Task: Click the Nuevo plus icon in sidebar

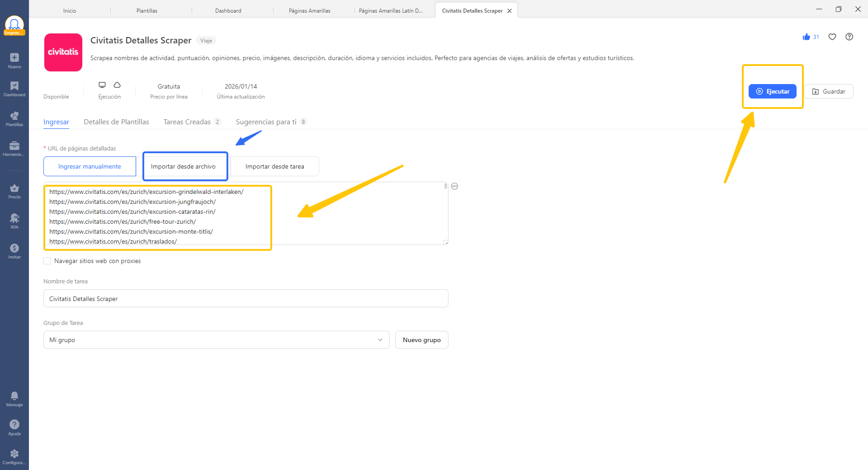Action: (x=14, y=57)
